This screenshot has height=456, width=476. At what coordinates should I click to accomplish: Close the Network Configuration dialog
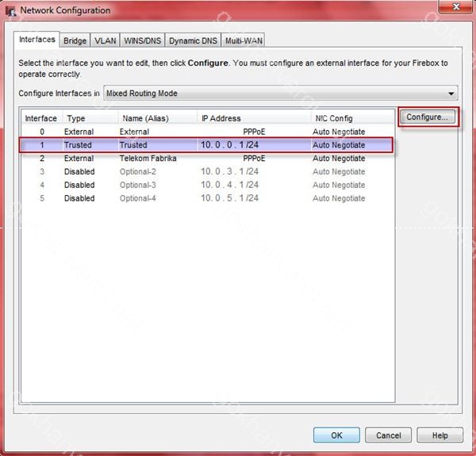(x=456, y=10)
